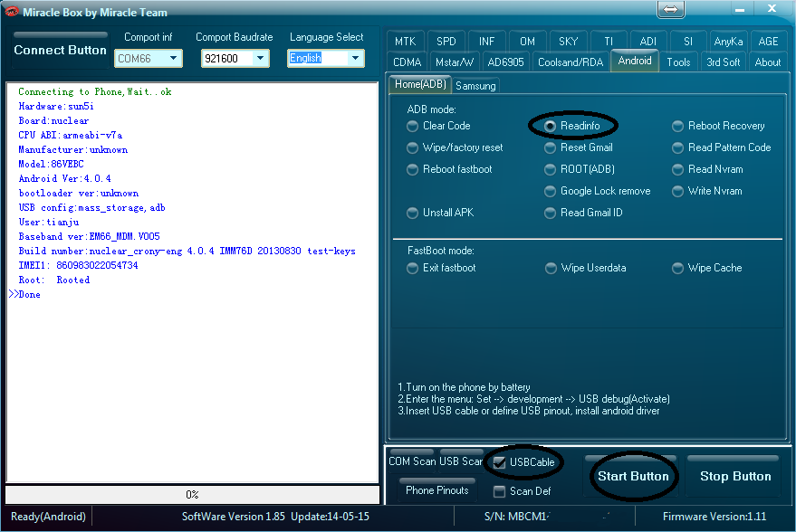Click the Model:86VEBC log line

[x=51, y=164]
